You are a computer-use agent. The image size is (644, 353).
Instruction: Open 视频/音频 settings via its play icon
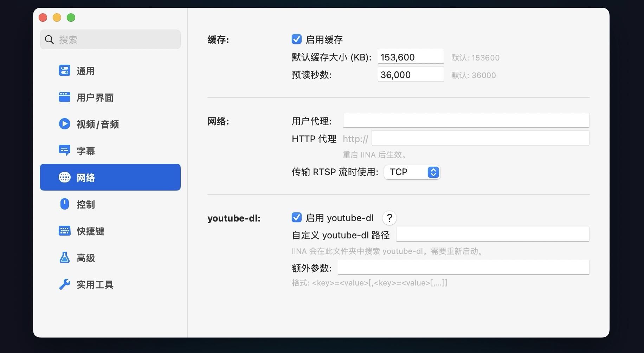(x=65, y=124)
